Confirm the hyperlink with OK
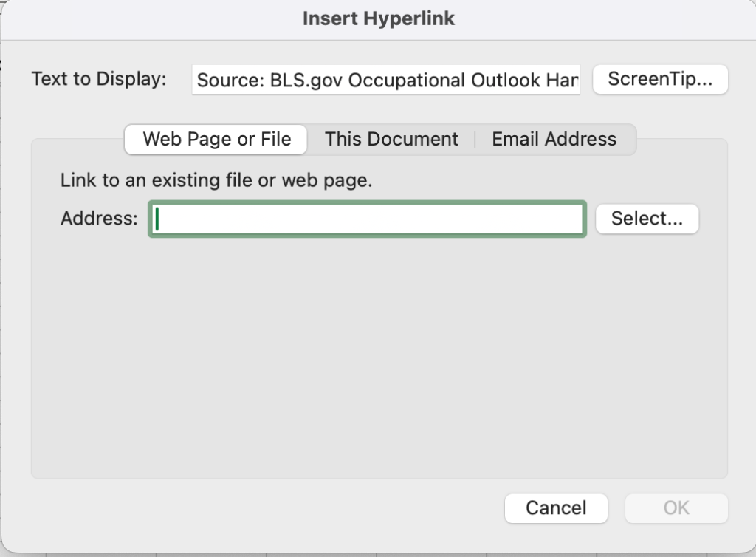Screen dimensions: 756x557 [x=676, y=508]
